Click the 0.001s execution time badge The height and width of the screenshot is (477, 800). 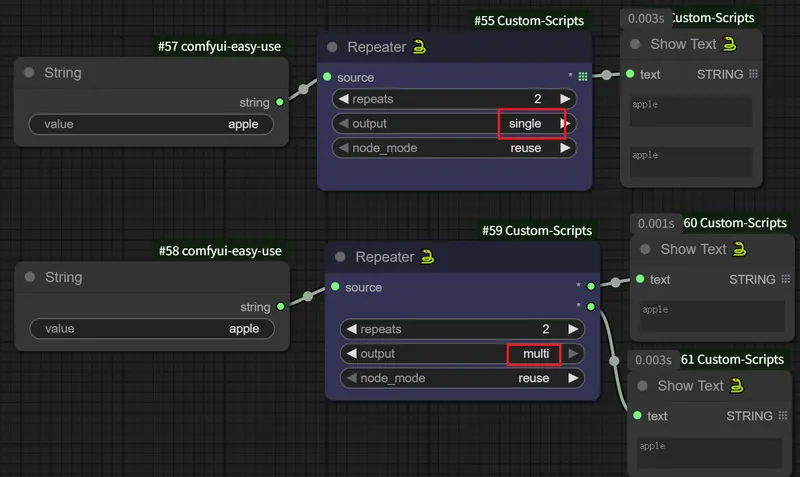pos(656,223)
